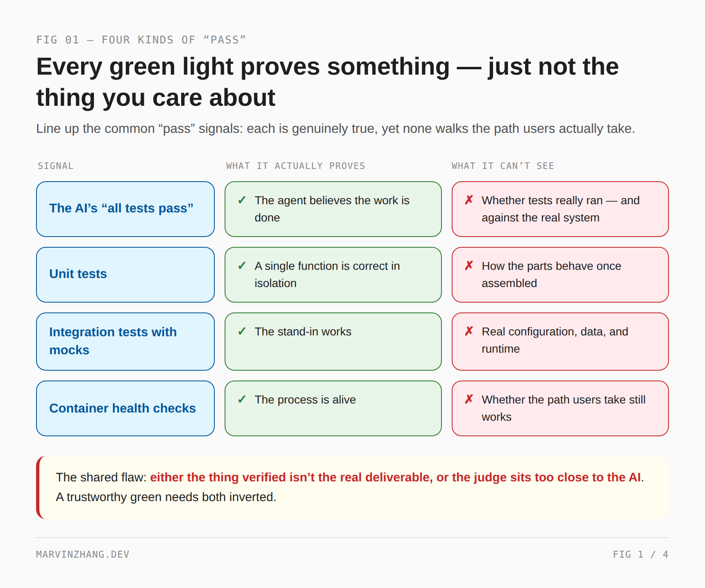Click the "SIGNAL" column header

[56, 166]
